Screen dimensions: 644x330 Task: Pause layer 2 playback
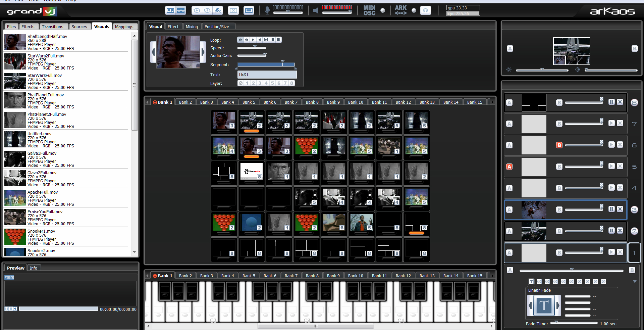pos(611,230)
